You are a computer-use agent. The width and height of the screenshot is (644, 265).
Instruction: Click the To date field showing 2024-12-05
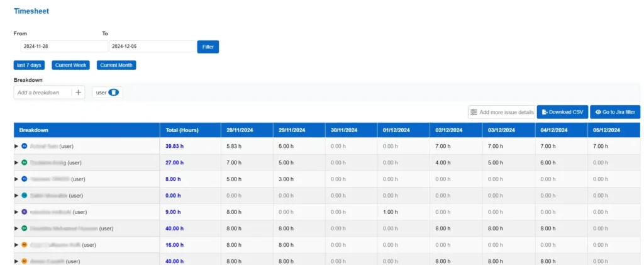(153, 47)
